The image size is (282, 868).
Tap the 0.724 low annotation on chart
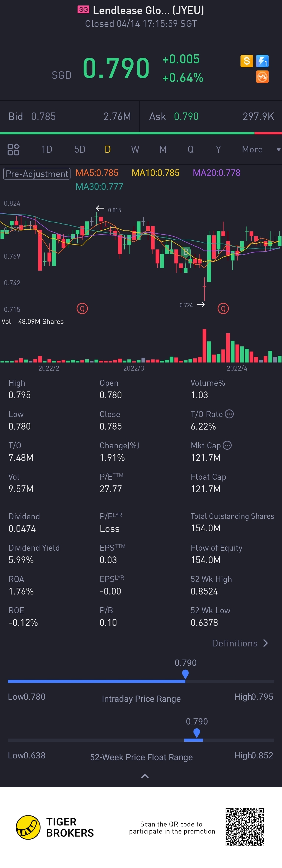click(186, 305)
